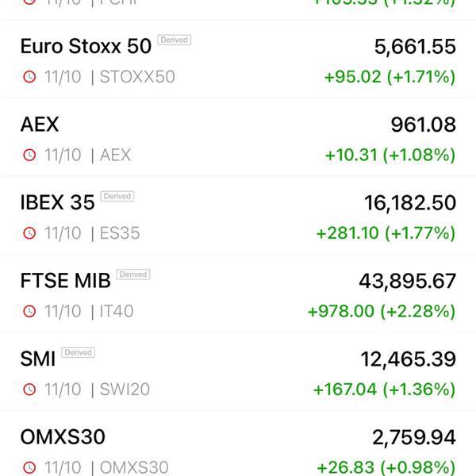Click the SMI change +167.04 (+1.36%)
This screenshot has width=476, height=476.
[x=384, y=390]
